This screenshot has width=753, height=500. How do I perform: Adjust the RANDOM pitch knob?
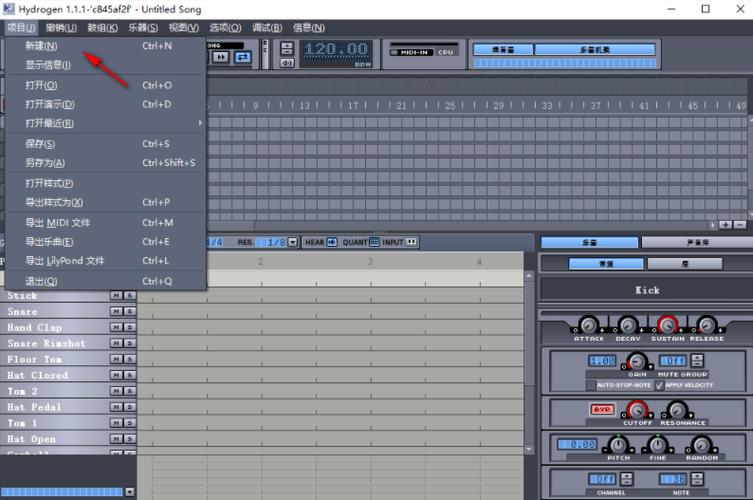[x=702, y=445]
